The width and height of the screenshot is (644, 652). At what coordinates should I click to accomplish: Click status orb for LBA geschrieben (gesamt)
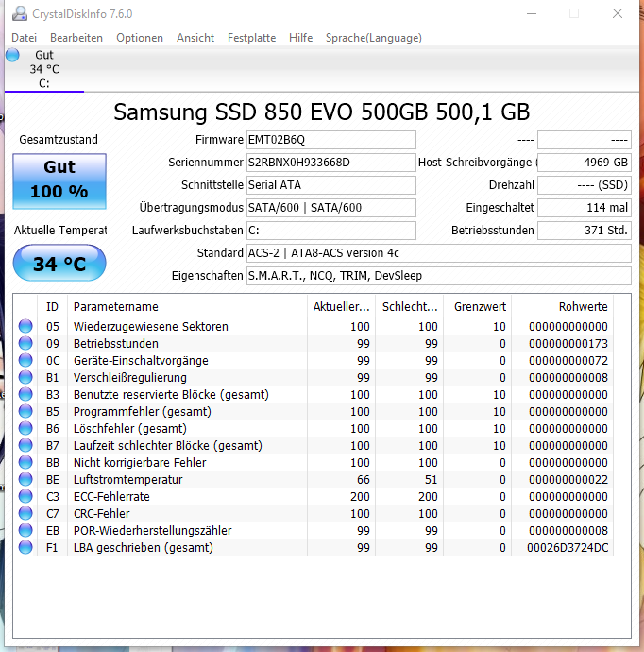click(x=25, y=548)
